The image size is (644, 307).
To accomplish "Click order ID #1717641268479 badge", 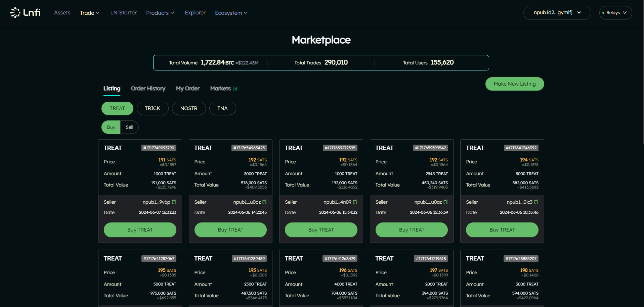I will tap(340, 259).
